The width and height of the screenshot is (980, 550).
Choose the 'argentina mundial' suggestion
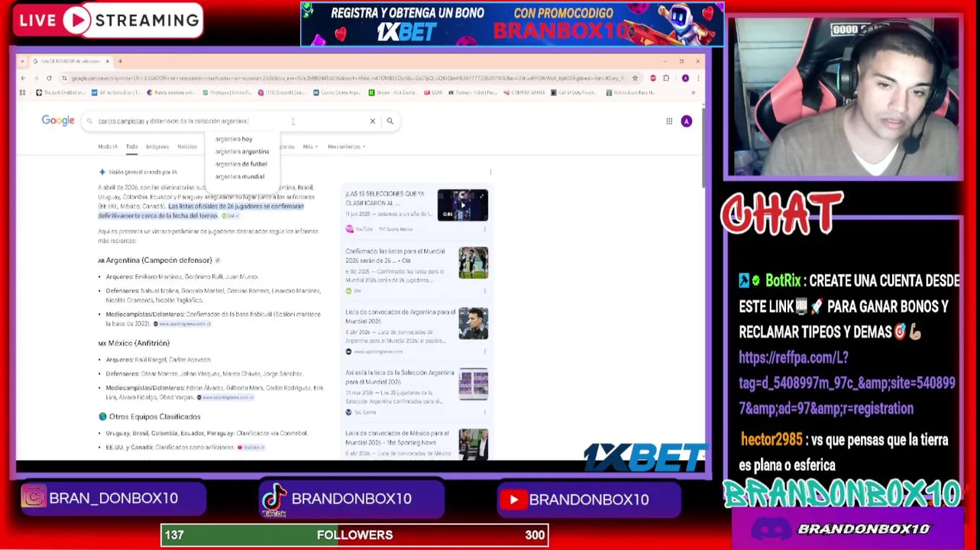click(x=240, y=176)
